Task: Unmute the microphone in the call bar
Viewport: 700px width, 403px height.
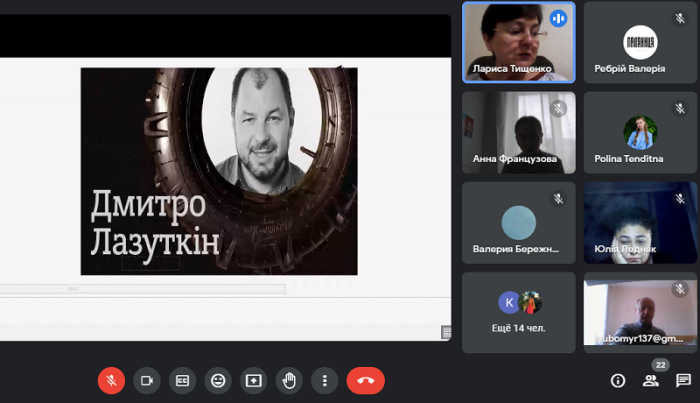Action: click(111, 380)
